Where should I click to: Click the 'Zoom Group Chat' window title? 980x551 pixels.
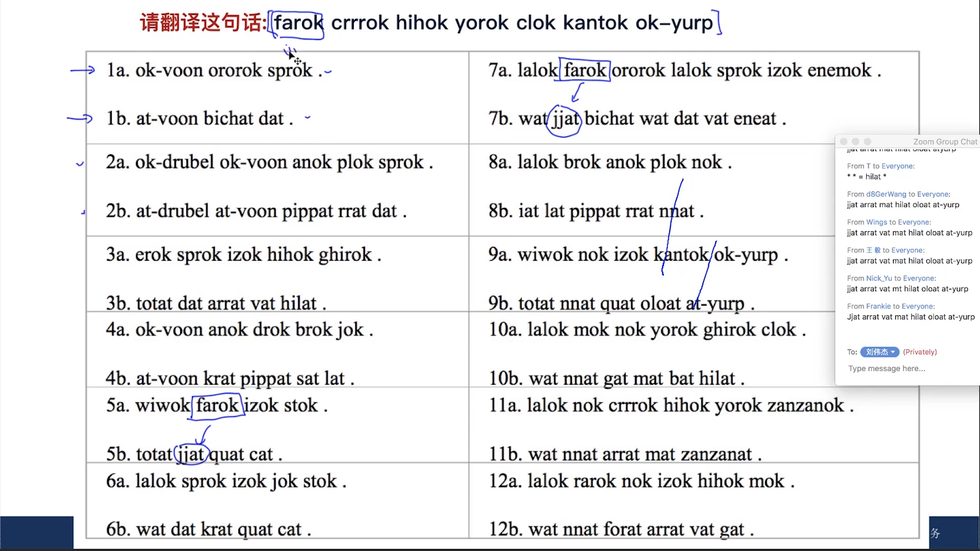(945, 142)
